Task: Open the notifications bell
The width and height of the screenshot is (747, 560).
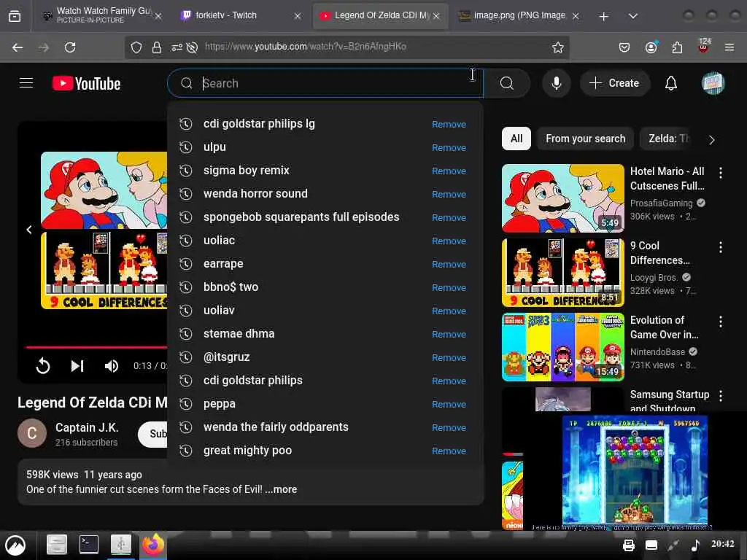Action: (x=671, y=83)
